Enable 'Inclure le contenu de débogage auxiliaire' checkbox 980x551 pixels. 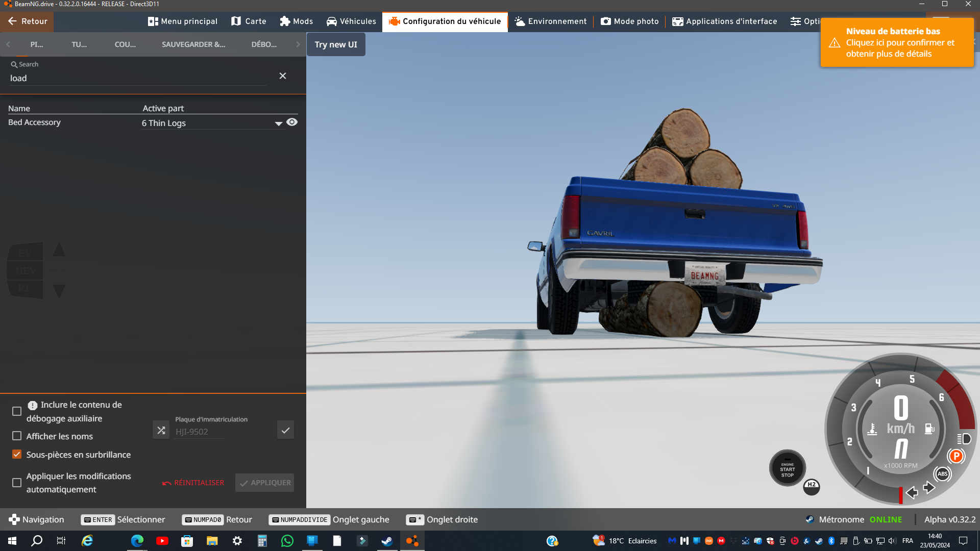point(17,411)
